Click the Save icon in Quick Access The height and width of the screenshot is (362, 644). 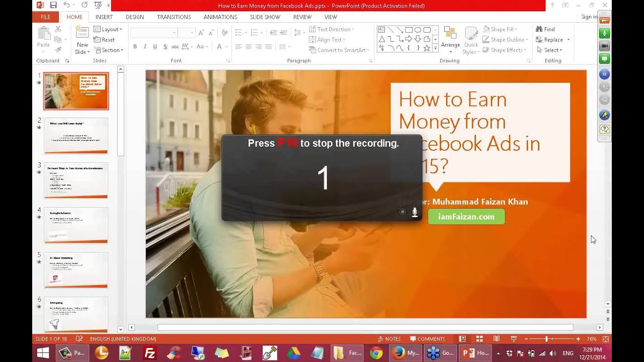click(53, 6)
